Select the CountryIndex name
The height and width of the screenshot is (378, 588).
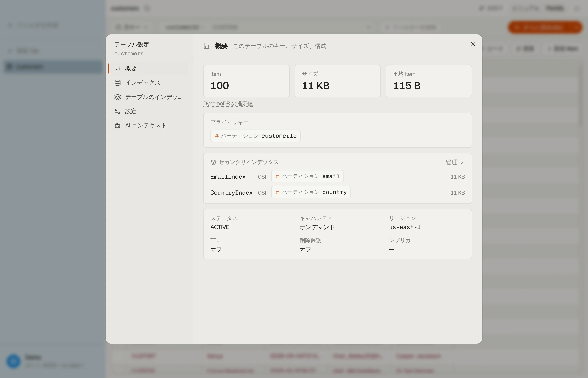click(x=231, y=193)
